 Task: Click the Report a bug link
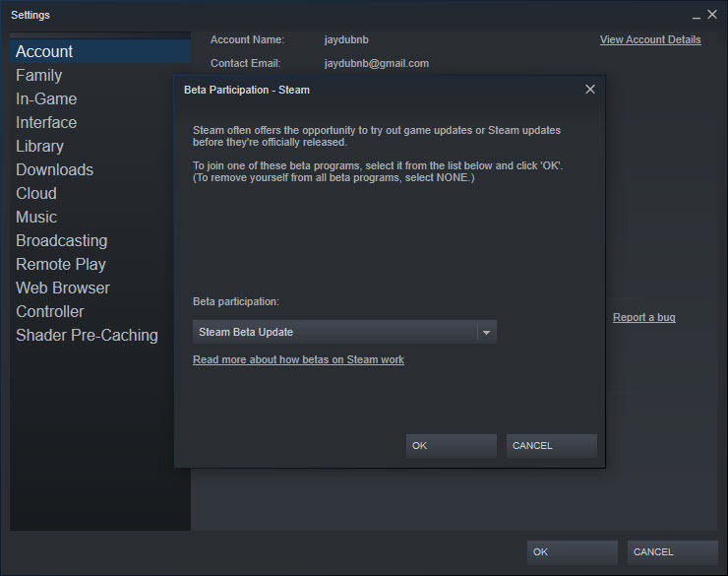(644, 318)
